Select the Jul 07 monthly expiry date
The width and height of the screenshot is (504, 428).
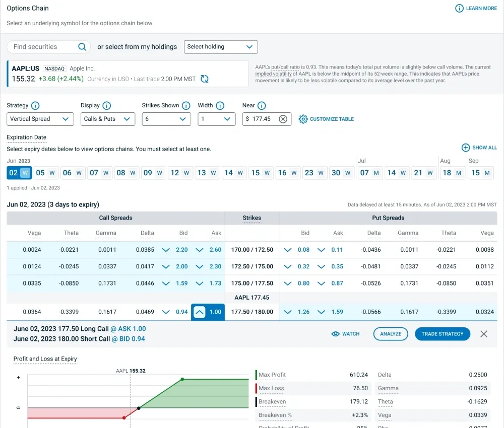pos(370,173)
